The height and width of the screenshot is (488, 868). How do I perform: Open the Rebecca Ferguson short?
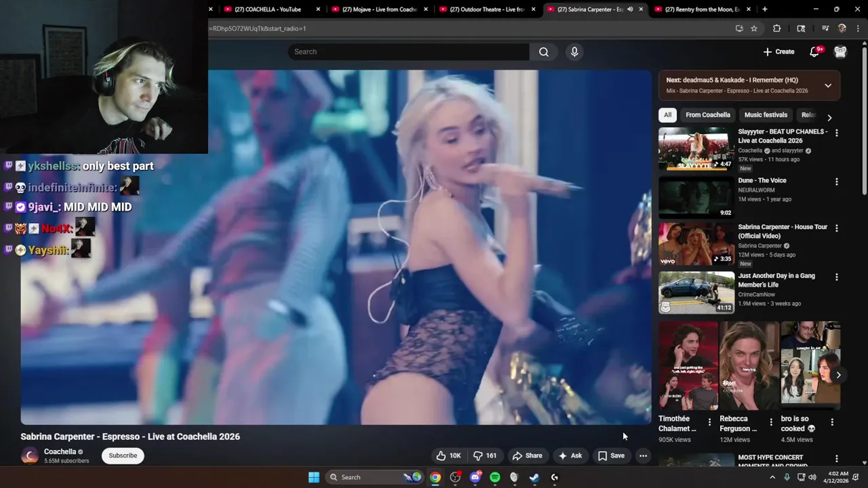[x=749, y=365]
